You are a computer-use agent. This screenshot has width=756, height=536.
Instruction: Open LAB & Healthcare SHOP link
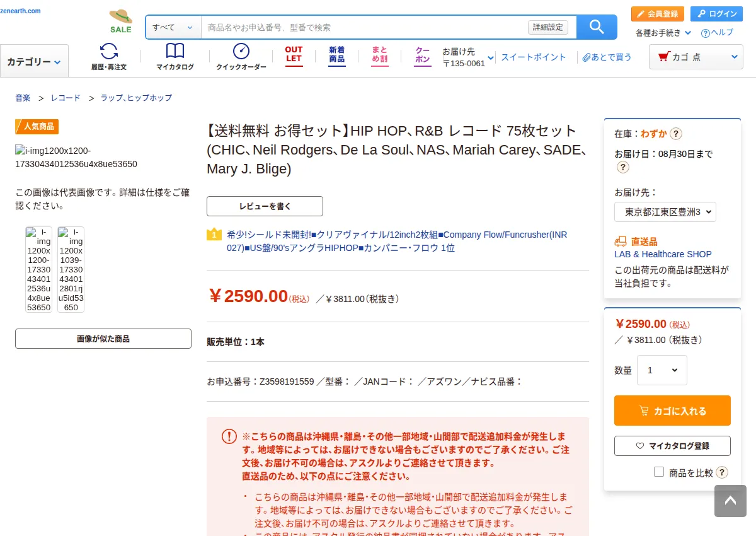point(663,254)
